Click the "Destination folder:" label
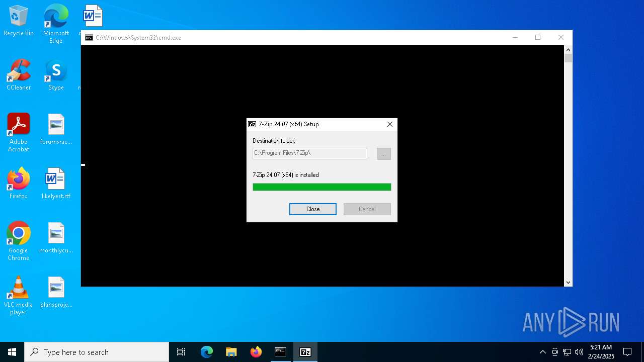This screenshot has width=644, height=362. point(274,141)
